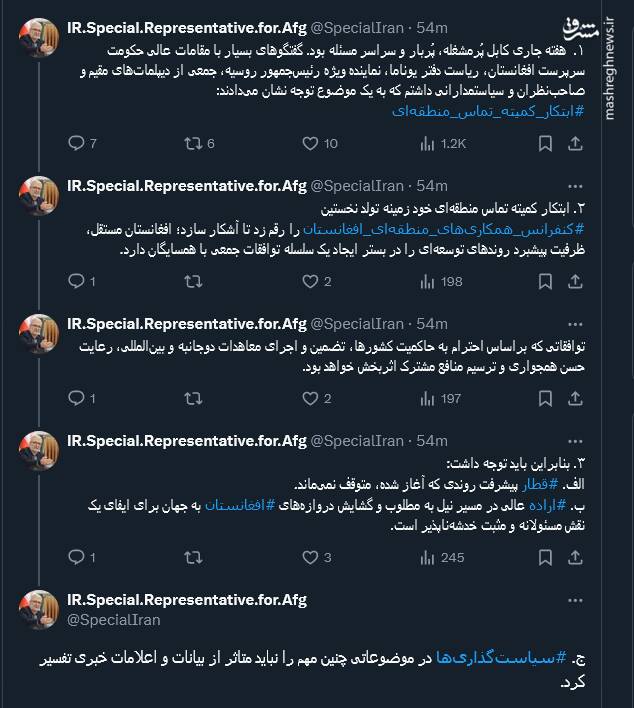The height and width of the screenshot is (708, 634).
Task: Open @SpecialIran handle on last tweet
Action: 104,620
